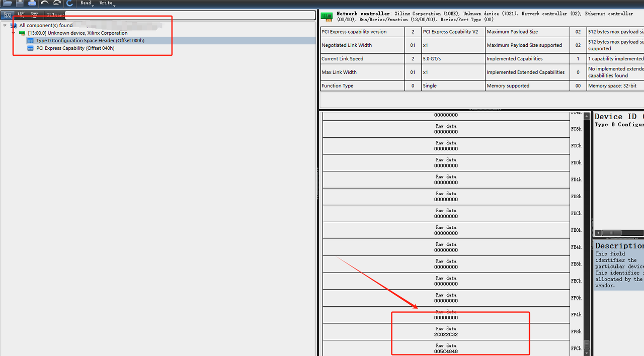644x356 pixels.
Task: Click the PCI Express Capability row icon
Action: click(31, 48)
